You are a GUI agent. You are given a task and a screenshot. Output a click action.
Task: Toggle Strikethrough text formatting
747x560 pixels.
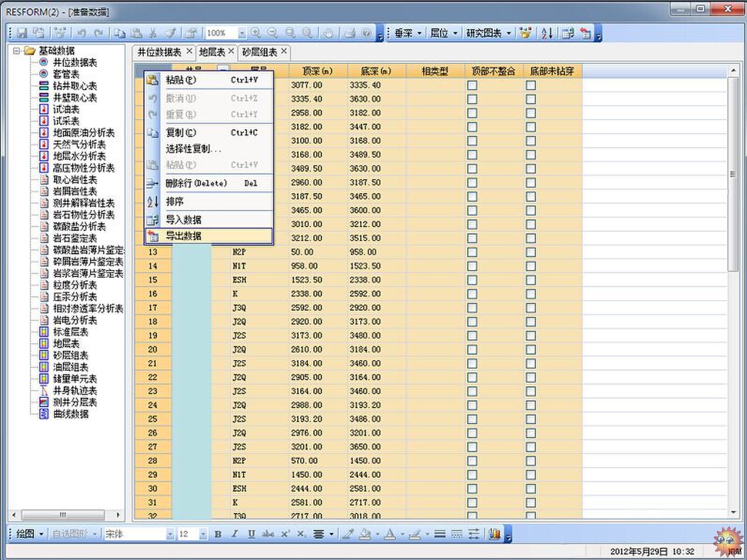(268, 534)
